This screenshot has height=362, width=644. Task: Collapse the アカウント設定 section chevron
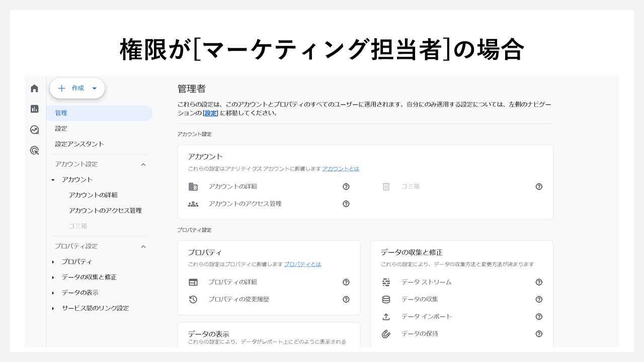(143, 164)
